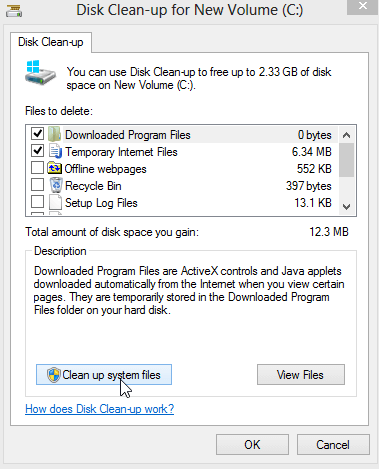Click the list scroll down arrow
The image size is (379, 469).
tap(347, 207)
